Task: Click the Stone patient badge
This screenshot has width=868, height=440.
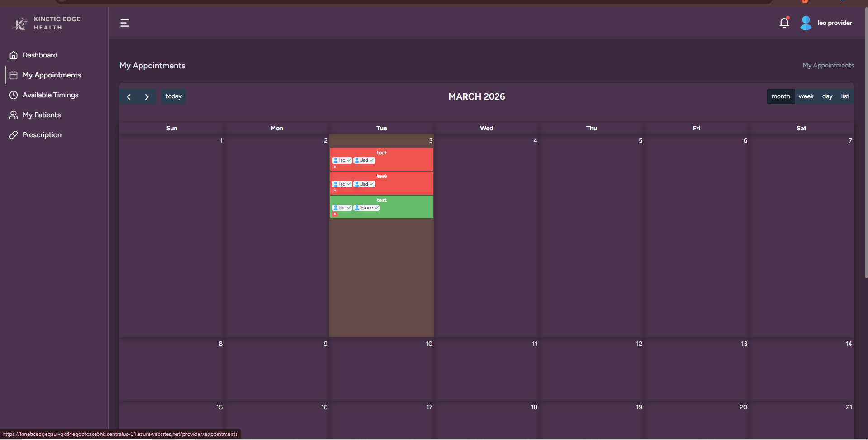Action: pos(366,208)
